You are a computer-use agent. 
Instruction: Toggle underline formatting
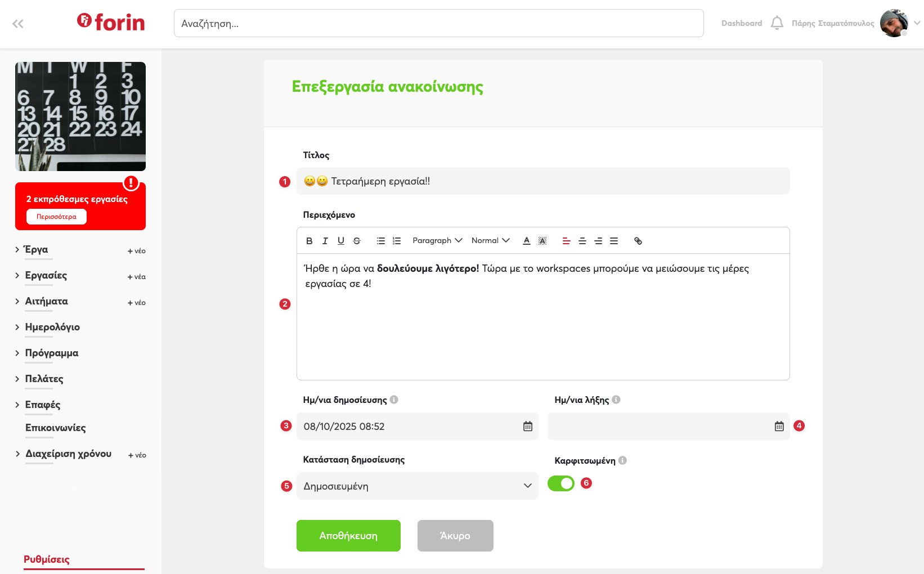click(341, 241)
